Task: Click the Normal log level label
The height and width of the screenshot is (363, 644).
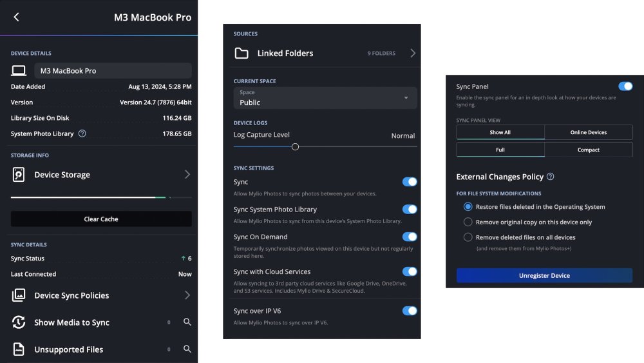Action: 403,135
